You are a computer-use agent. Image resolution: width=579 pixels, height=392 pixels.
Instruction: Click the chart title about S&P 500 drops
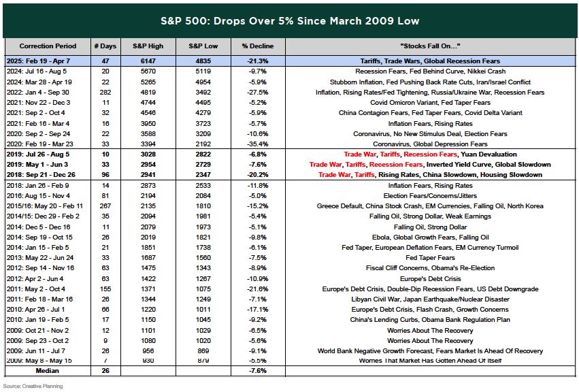(x=289, y=20)
